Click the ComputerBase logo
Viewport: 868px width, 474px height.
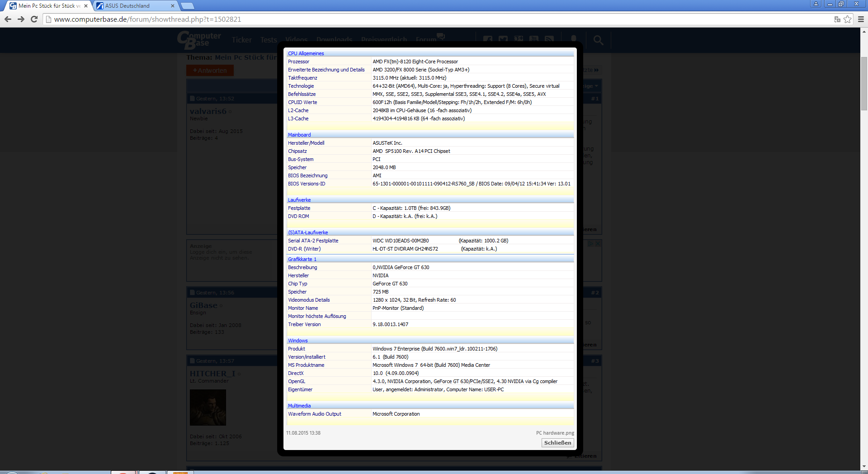[199, 40]
